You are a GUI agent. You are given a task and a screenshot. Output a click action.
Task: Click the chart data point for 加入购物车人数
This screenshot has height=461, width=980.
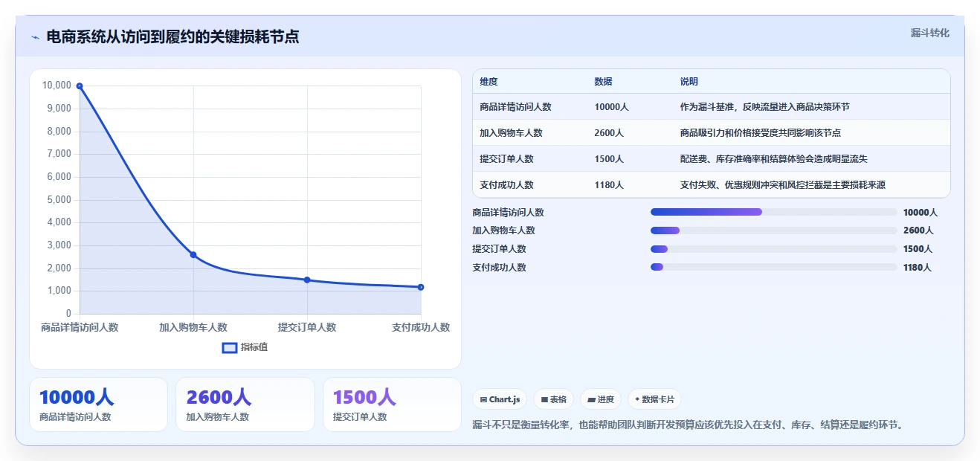click(193, 255)
